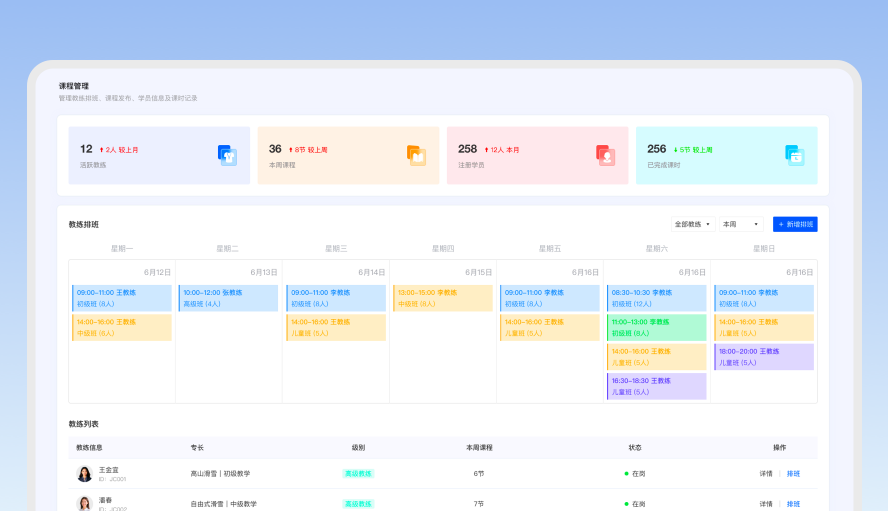The width and height of the screenshot is (888, 511).
Task: Open Tuesday 10:00–12:00 张教练 高级班 block
Action: 229,298
